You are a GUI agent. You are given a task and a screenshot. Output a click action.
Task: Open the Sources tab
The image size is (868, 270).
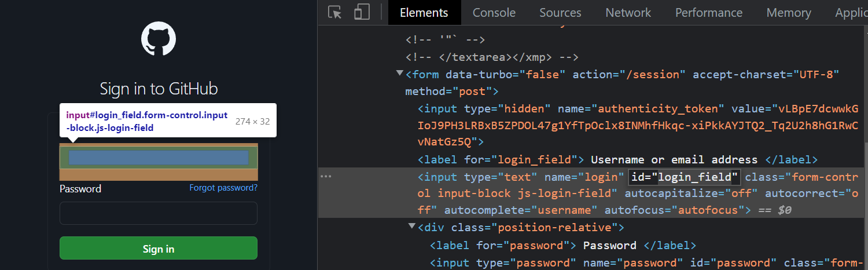pyautogui.click(x=560, y=12)
